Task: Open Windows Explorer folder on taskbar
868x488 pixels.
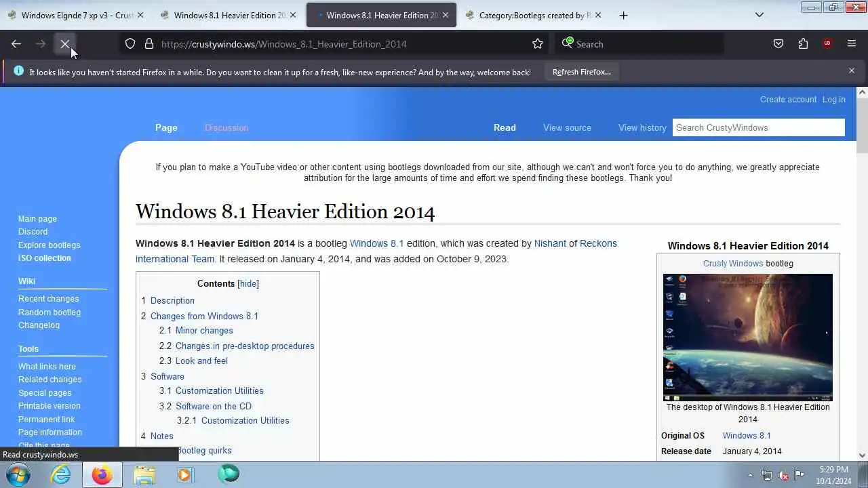Action: point(144,474)
